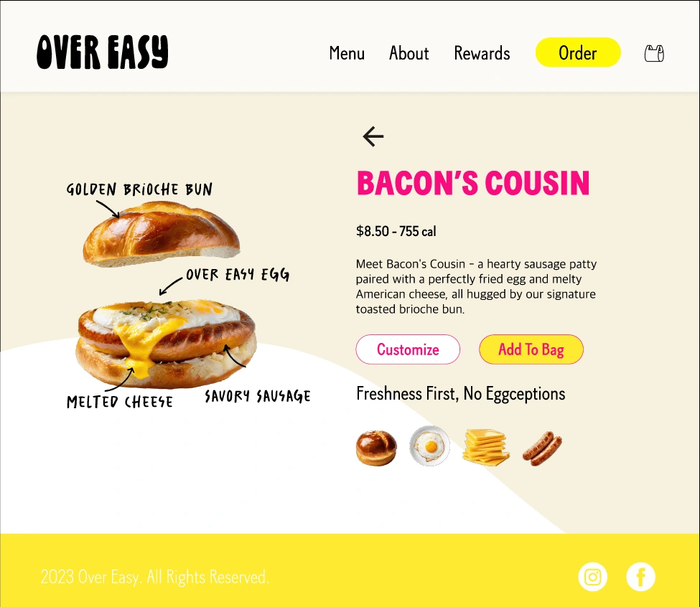Click the Add To Bag button
This screenshot has width=700, height=607.
point(531,349)
